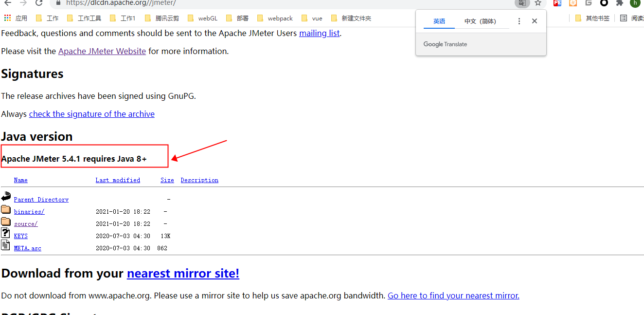Click the black circular extension icon

[x=604, y=3]
